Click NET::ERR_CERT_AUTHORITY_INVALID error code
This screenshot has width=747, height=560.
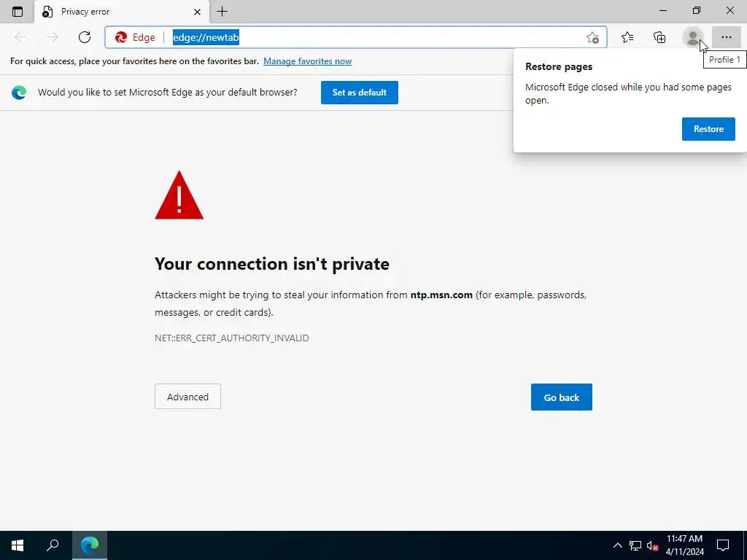pos(231,338)
